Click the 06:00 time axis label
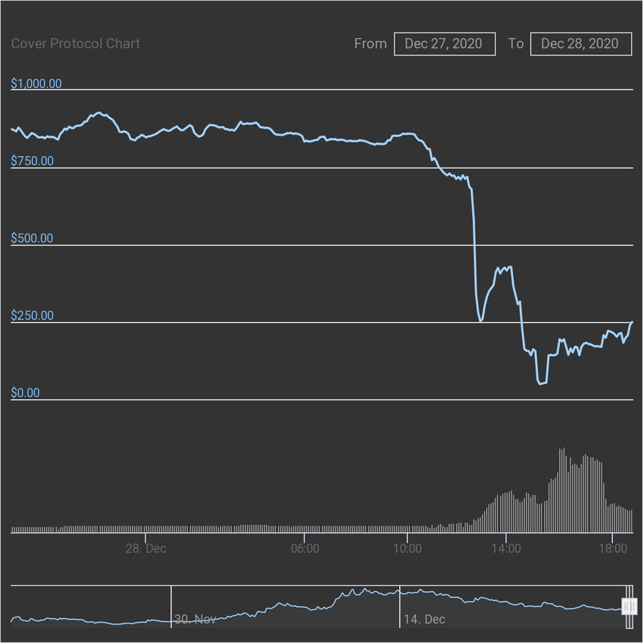The width and height of the screenshot is (644, 644). point(305,549)
